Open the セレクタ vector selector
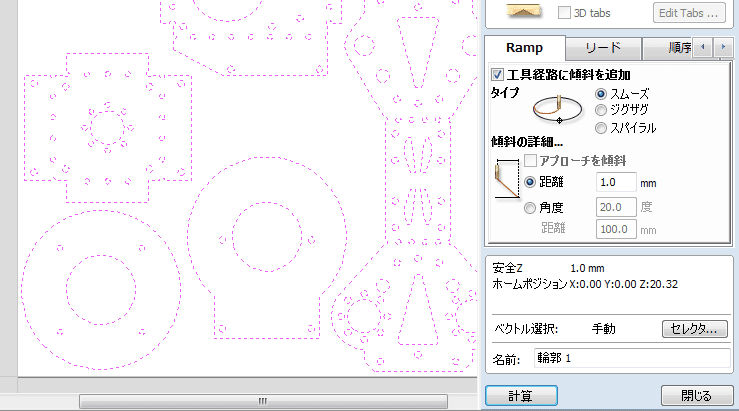The image size is (739, 411). (x=695, y=329)
